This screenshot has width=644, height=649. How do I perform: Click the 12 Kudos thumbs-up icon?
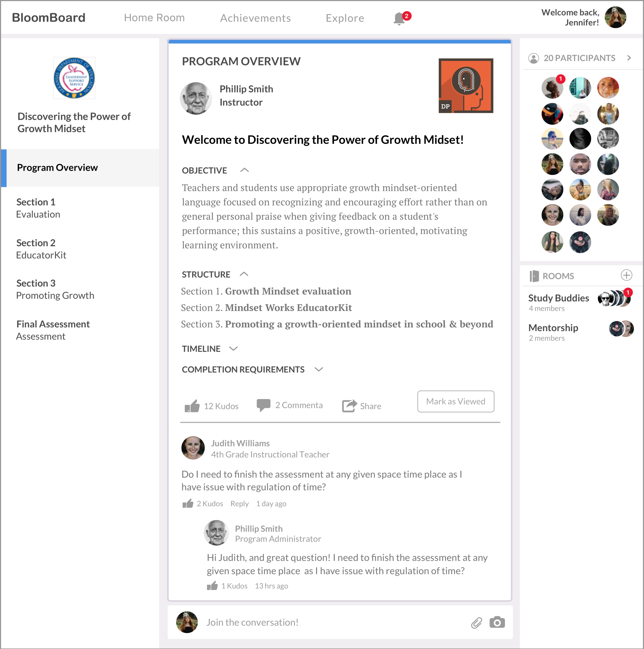[192, 406]
